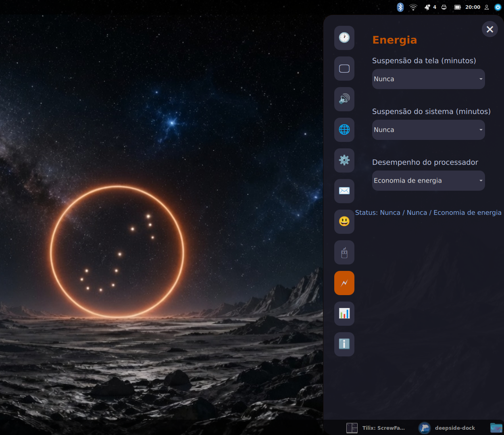Open the Suspensão do sistema dropdown
The height and width of the screenshot is (435, 504).
429,130
